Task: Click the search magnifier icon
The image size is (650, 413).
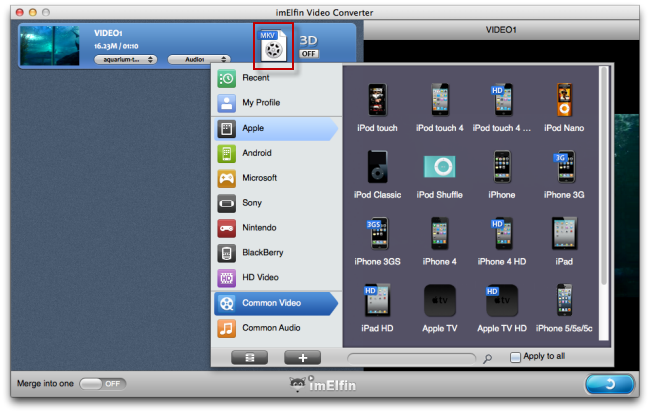Action: pos(488,358)
